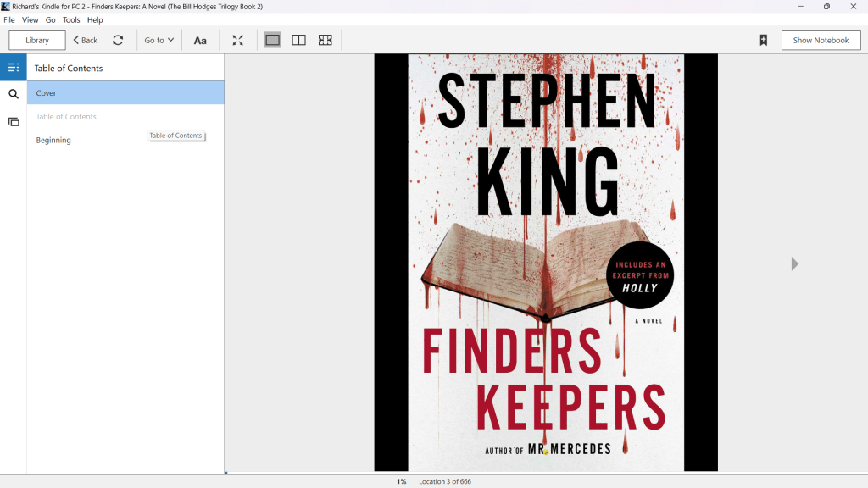Select Beginning in table of contents

pyautogui.click(x=53, y=140)
